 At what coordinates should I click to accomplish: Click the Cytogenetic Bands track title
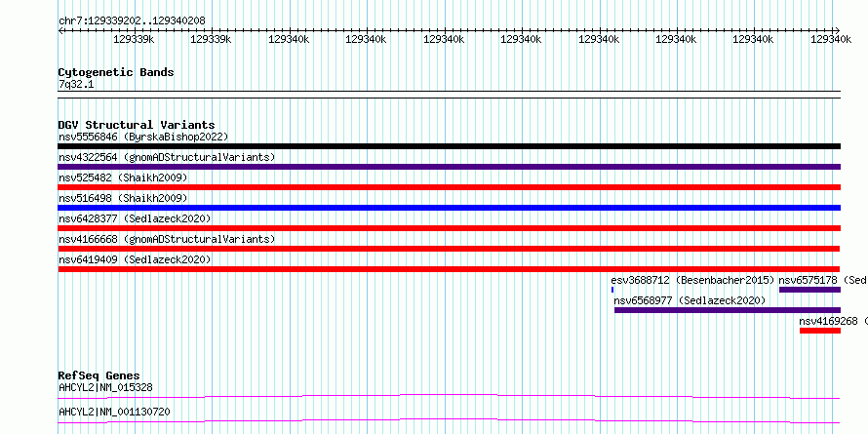[116, 72]
